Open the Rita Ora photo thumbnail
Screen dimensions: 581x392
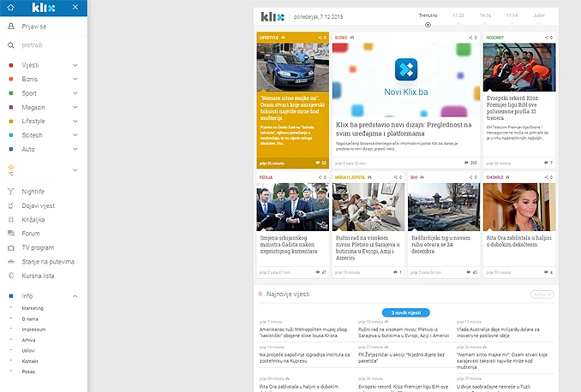point(519,207)
